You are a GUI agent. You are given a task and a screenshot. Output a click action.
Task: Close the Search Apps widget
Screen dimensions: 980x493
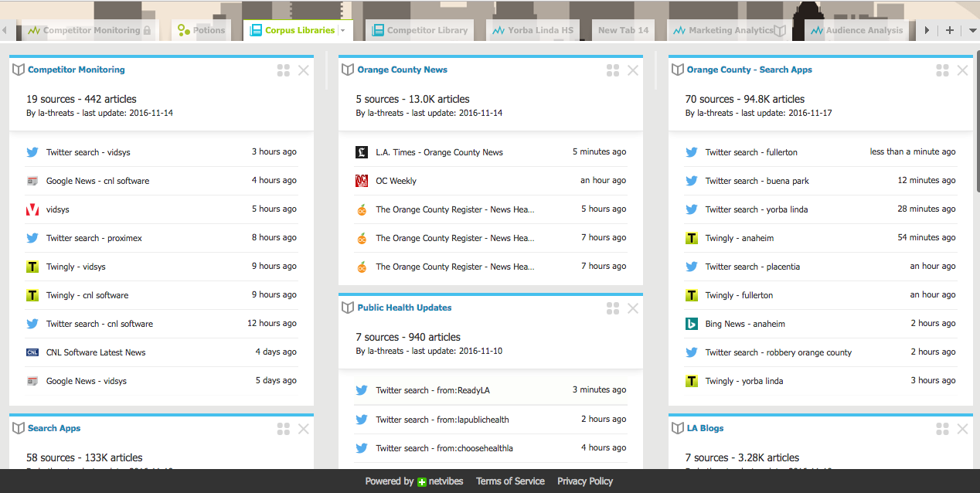click(x=303, y=429)
